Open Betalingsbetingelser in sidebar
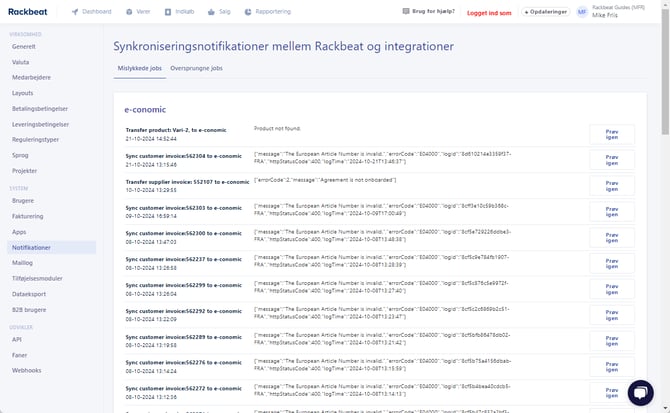Screen dimensions: 670x413 (40, 109)
